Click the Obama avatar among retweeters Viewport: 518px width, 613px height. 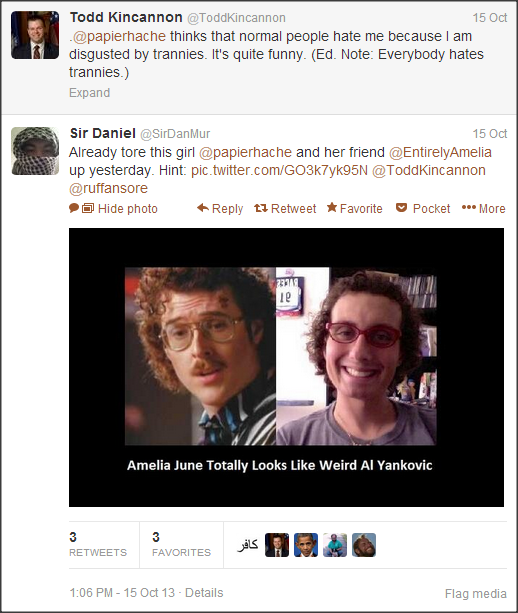[x=306, y=545]
